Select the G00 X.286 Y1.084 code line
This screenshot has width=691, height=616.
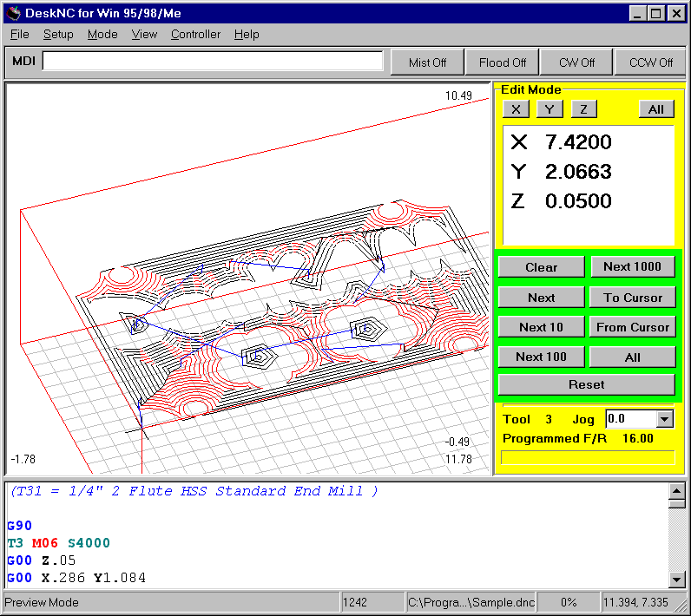76,578
